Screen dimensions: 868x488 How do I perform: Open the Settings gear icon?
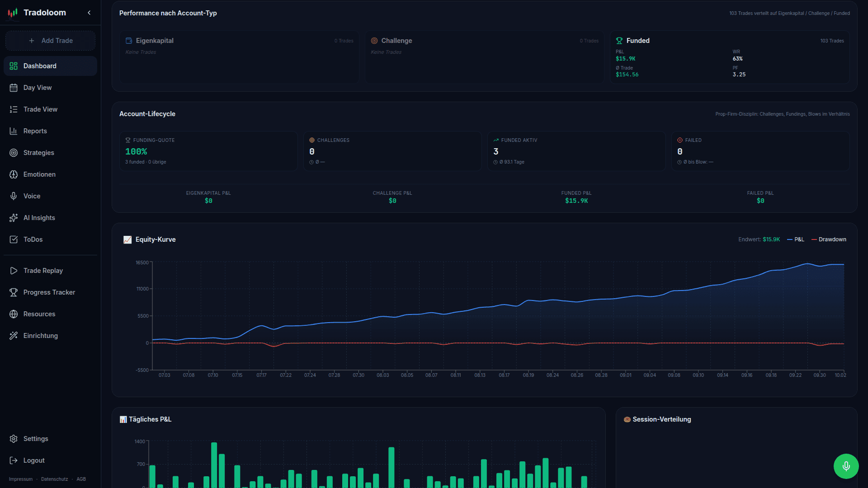click(x=14, y=439)
